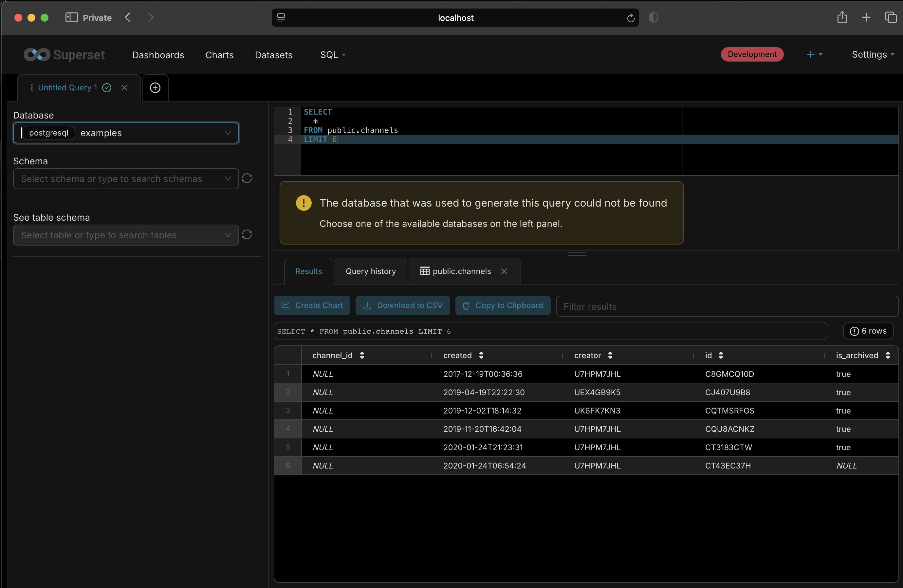Sort by id column
This screenshot has height=588, width=903.
[x=721, y=355]
